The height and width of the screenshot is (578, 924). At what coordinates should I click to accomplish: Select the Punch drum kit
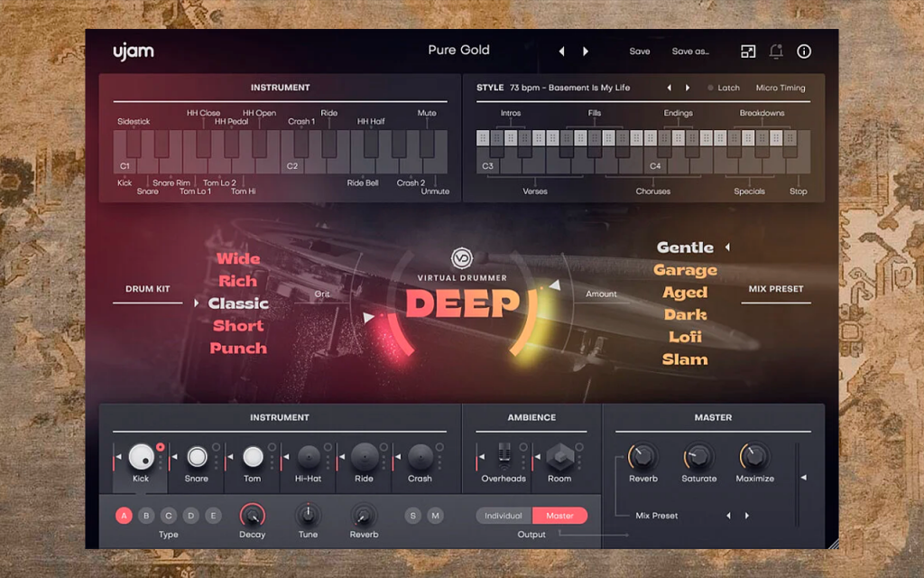238,348
